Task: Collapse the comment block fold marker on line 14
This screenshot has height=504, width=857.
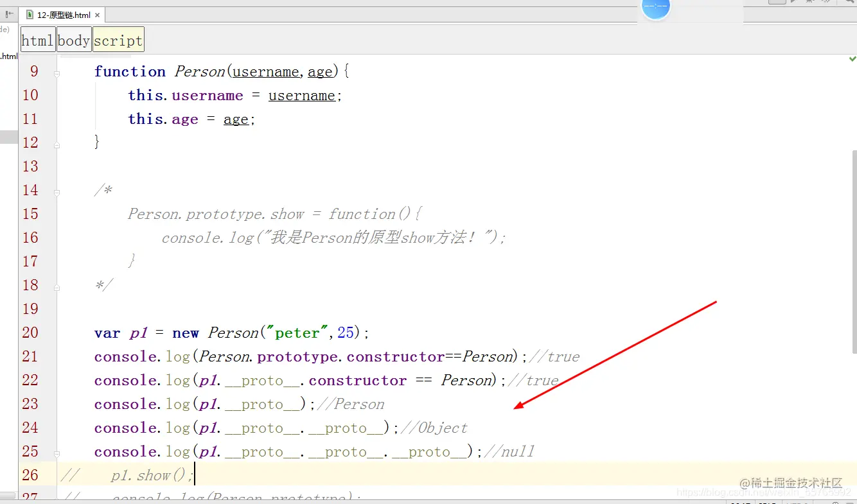Action: point(57,192)
